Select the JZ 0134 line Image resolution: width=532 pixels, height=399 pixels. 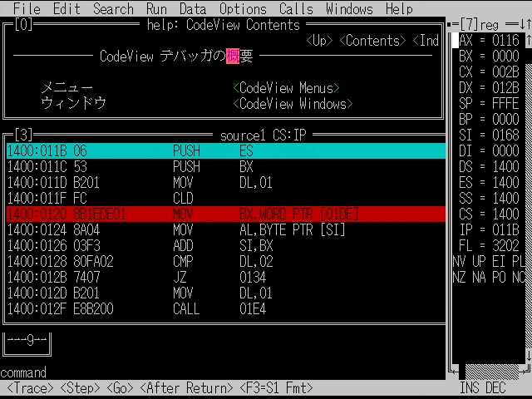click(226, 277)
